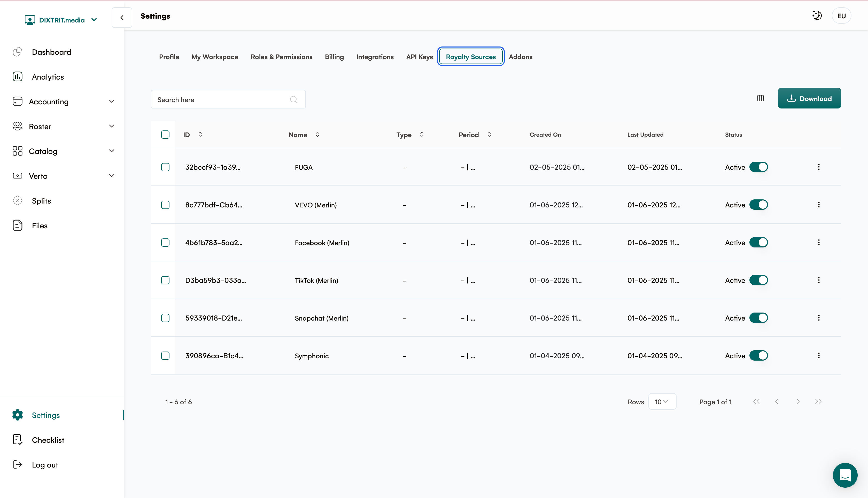
Task: Sort by the Type column arrows
Action: tap(422, 134)
